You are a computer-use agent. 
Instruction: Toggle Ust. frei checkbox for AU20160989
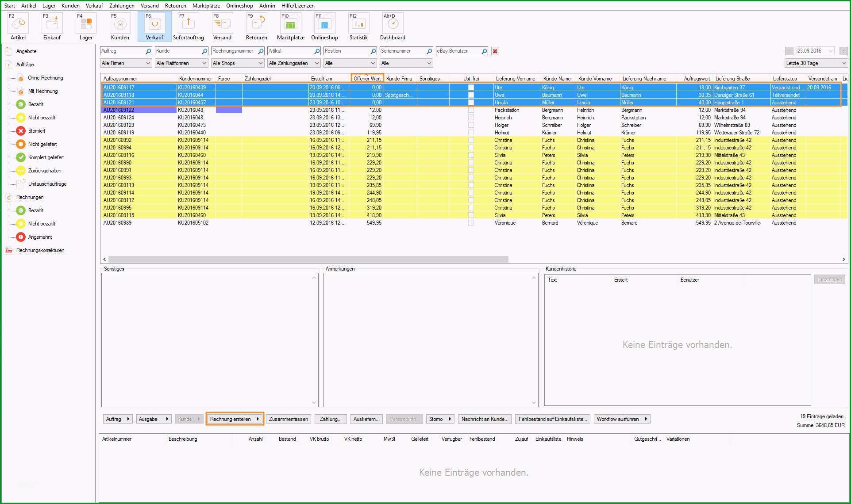pos(471,223)
